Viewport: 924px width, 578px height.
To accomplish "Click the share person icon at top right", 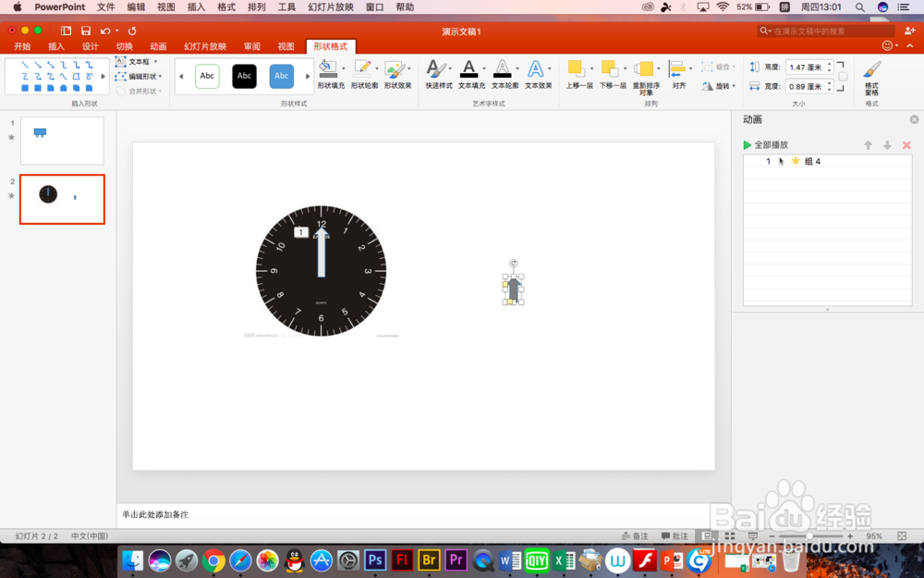I will pyautogui.click(x=910, y=31).
